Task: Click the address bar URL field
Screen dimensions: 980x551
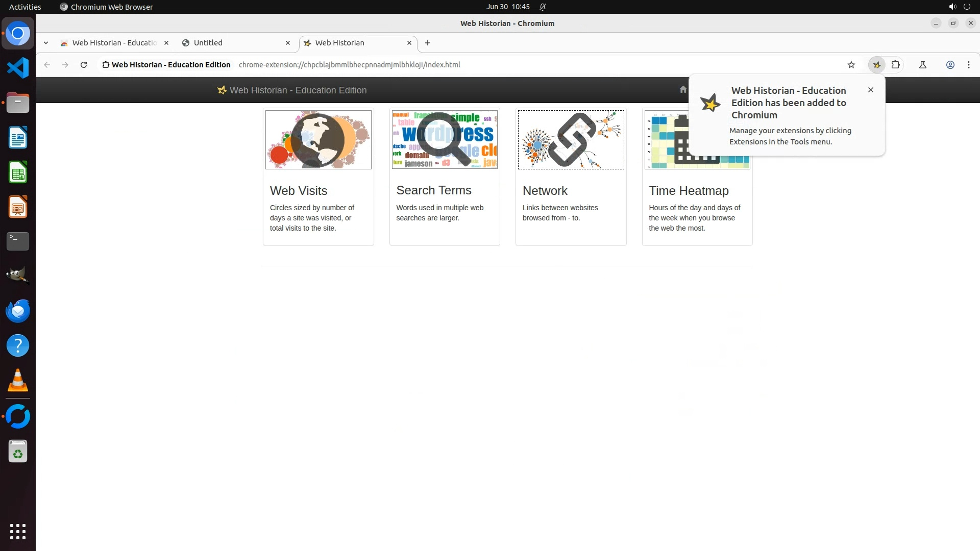Action: click(349, 65)
